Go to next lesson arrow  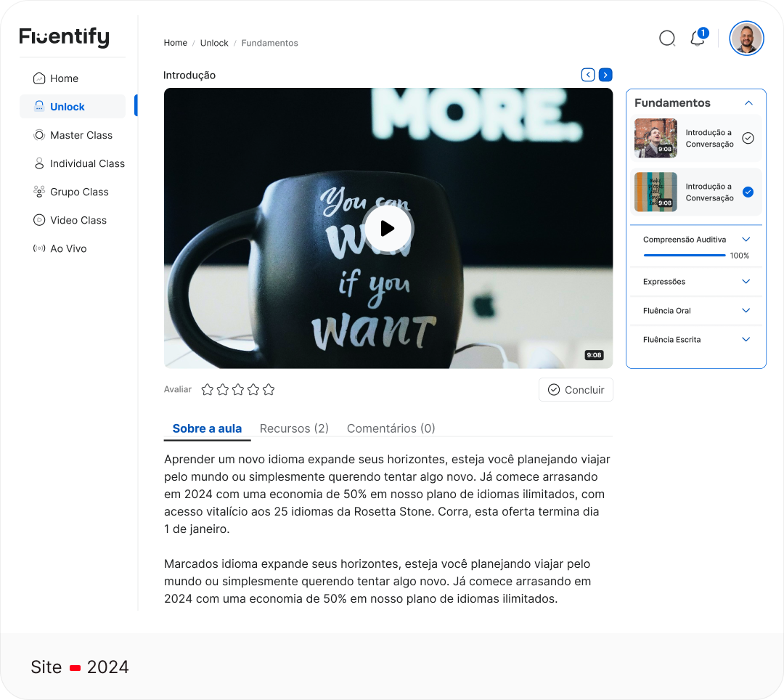click(605, 75)
